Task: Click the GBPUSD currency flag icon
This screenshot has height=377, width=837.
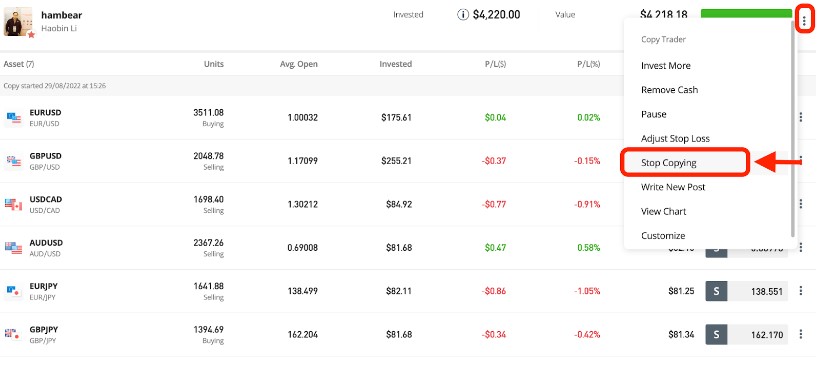Action: coord(13,161)
